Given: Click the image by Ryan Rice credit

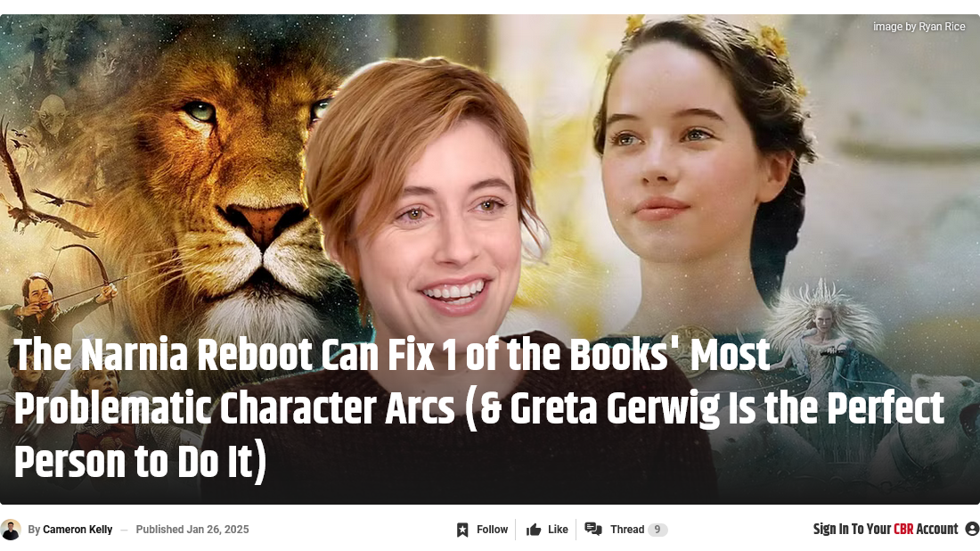Looking at the screenshot, I should pos(919,26).
